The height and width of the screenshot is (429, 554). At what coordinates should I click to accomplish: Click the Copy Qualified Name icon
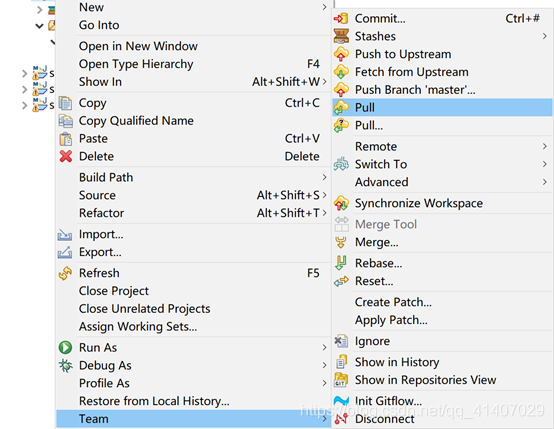point(65,121)
